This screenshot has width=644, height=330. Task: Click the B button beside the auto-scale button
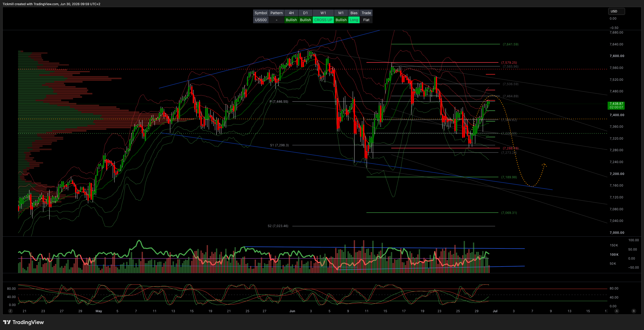(634, 311)
